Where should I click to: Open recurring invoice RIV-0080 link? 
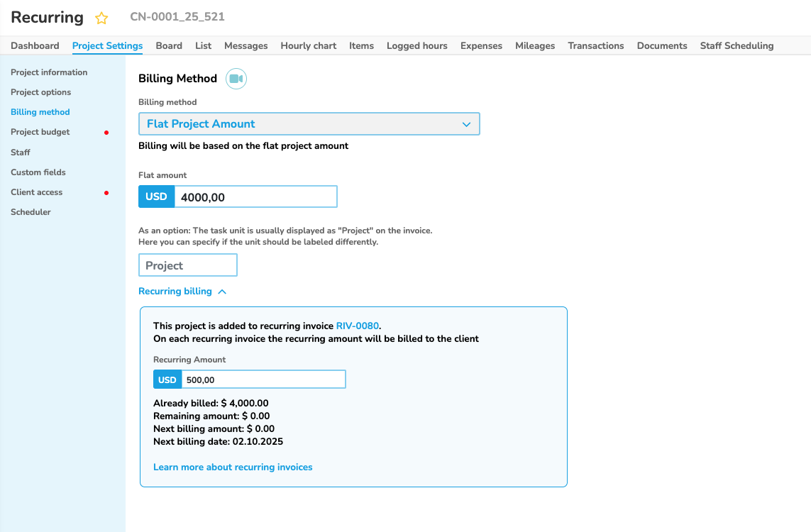357,326
